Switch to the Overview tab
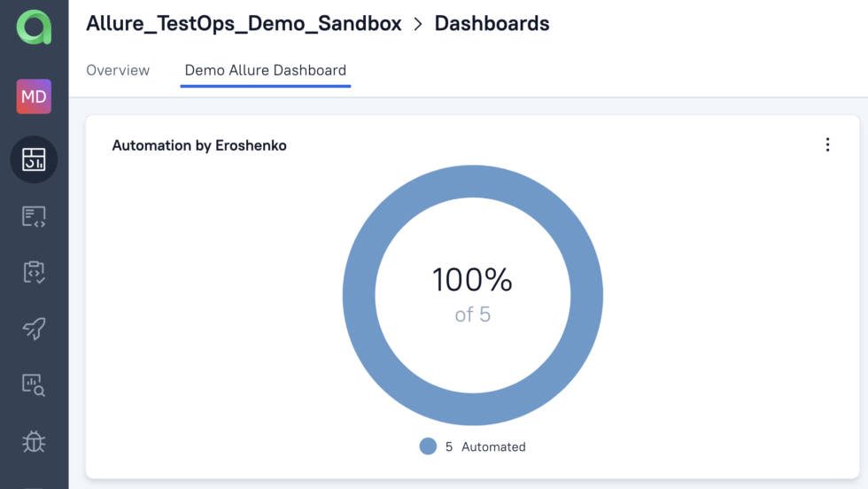The height and width of the screenshot is (489, 868). coord(118,70)
